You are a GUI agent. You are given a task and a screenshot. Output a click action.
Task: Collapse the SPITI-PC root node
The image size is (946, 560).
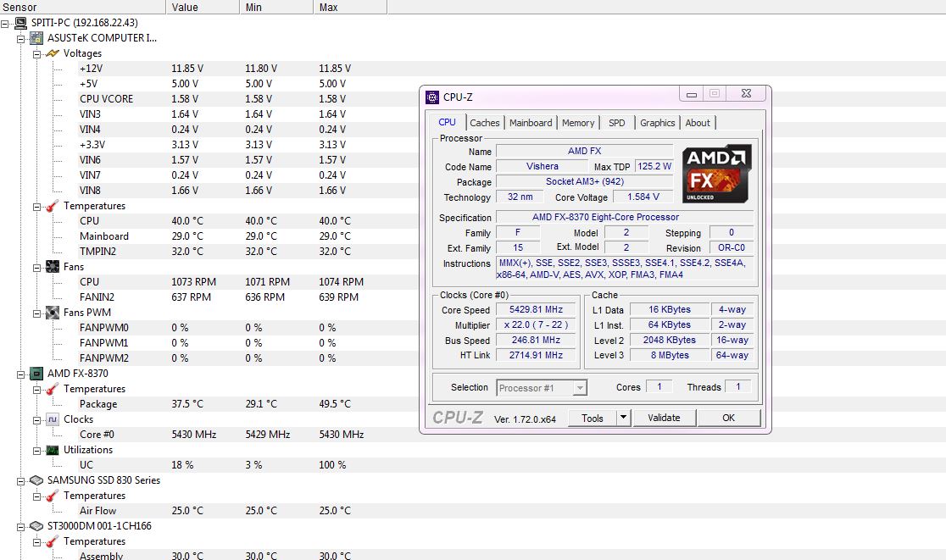click(x=5, y=24)
